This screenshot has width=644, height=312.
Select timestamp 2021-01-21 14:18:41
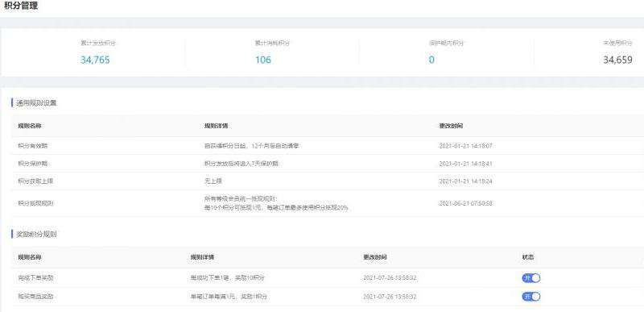pyautogui.click(x=466, y=164)
